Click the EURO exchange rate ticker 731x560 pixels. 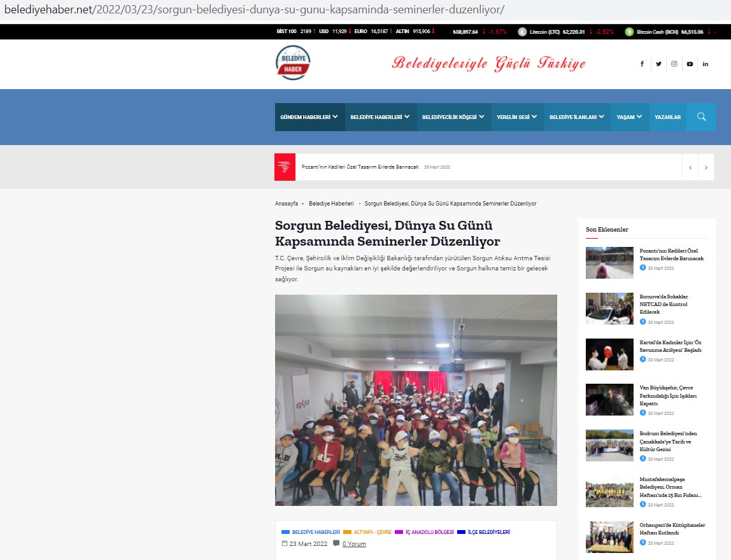point(374,31)
